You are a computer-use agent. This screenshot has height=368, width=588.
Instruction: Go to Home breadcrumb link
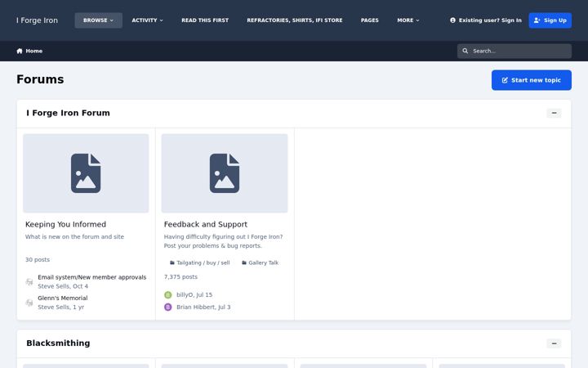(29, 51)
